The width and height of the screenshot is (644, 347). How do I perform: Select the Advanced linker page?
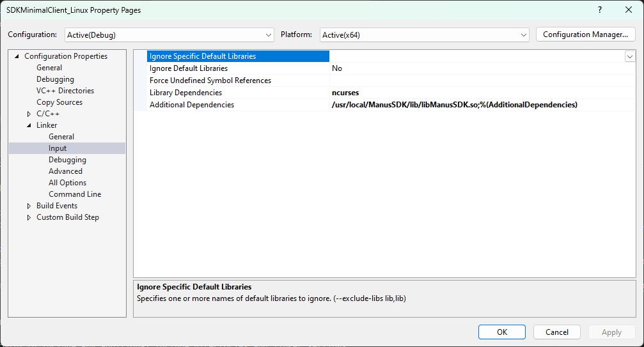point(65,171)
